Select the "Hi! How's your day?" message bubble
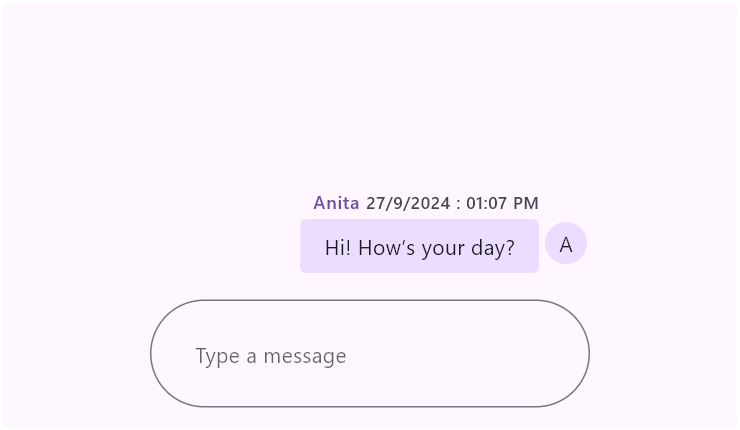 pos(419,246)
